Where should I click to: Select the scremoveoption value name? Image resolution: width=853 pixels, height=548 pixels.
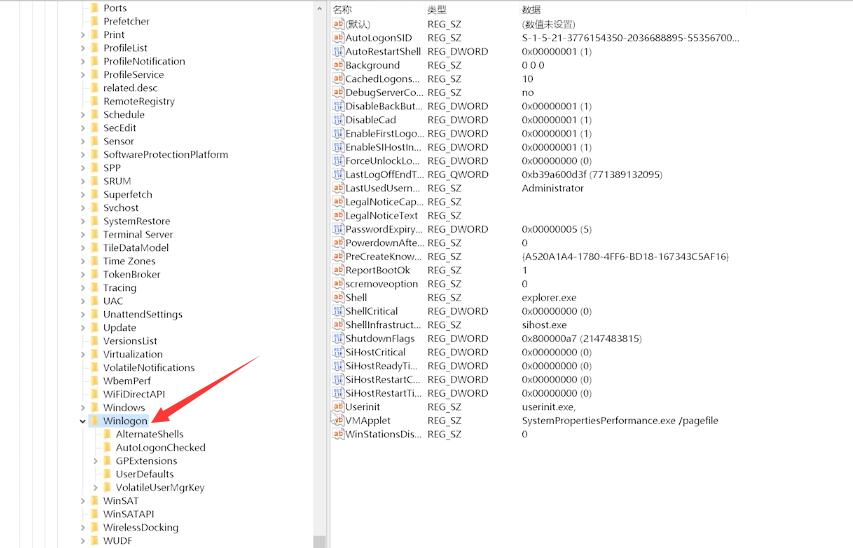[382, 284]
